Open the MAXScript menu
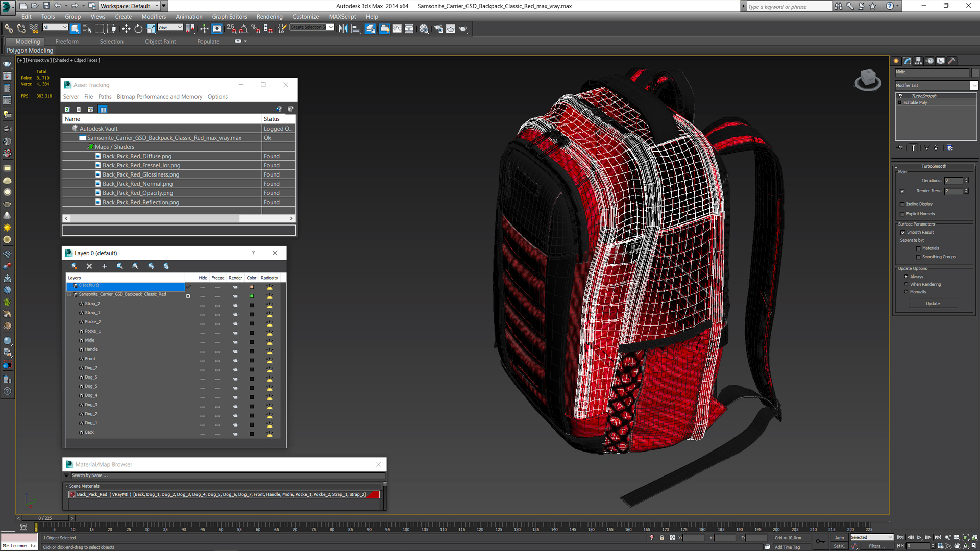The width and height of the screenshot is (980, 551). 342,17
